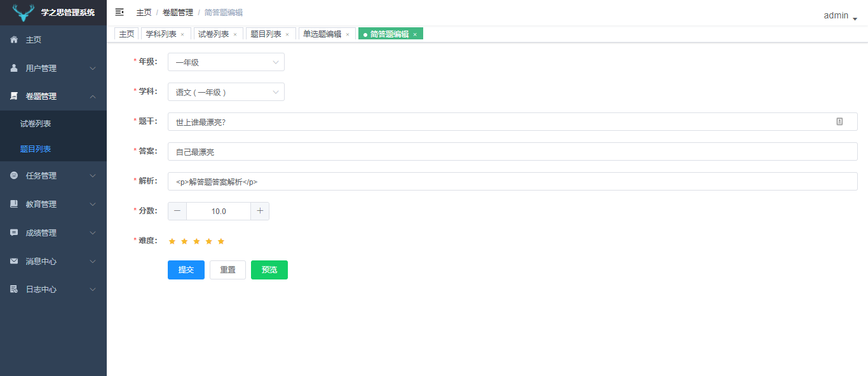Click the green 预览 preview button

tap(269, 269)
